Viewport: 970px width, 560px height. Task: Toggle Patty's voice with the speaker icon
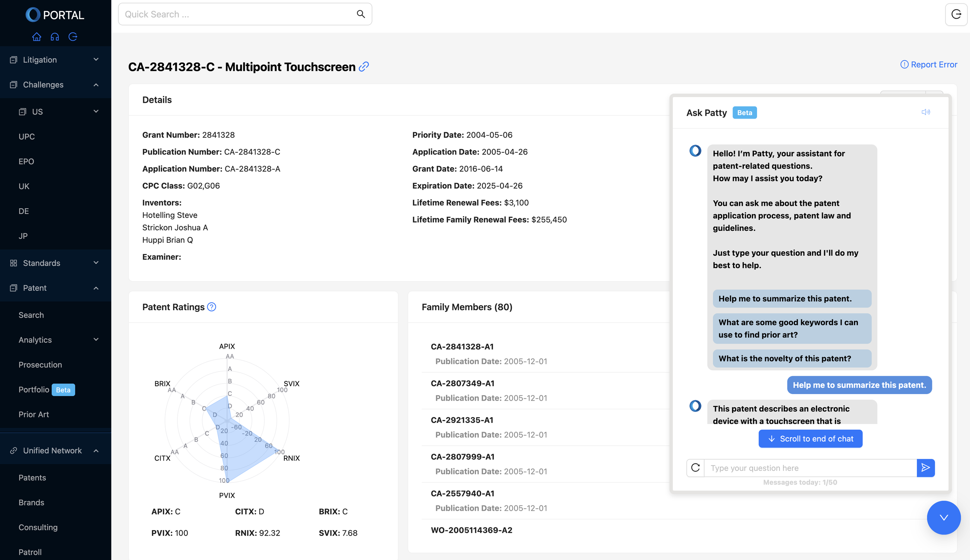pos(926,112)
